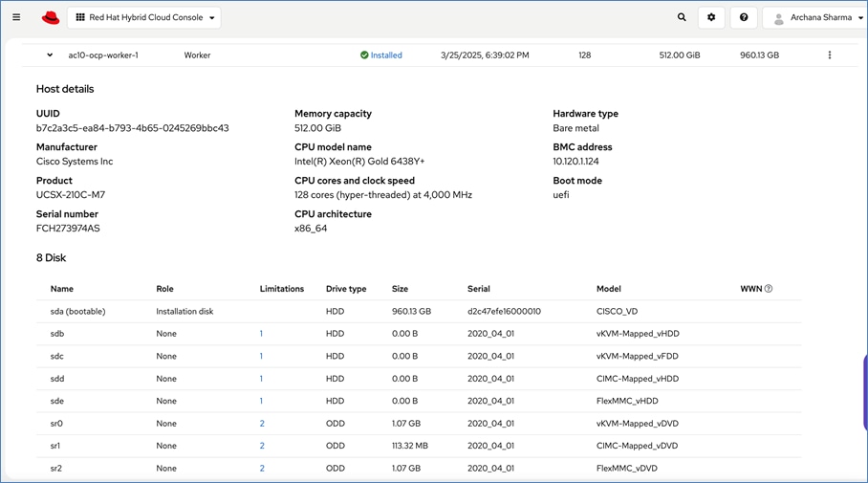Click the Host details heading
This screenshot has height=483, width=868.
(65, 89)
